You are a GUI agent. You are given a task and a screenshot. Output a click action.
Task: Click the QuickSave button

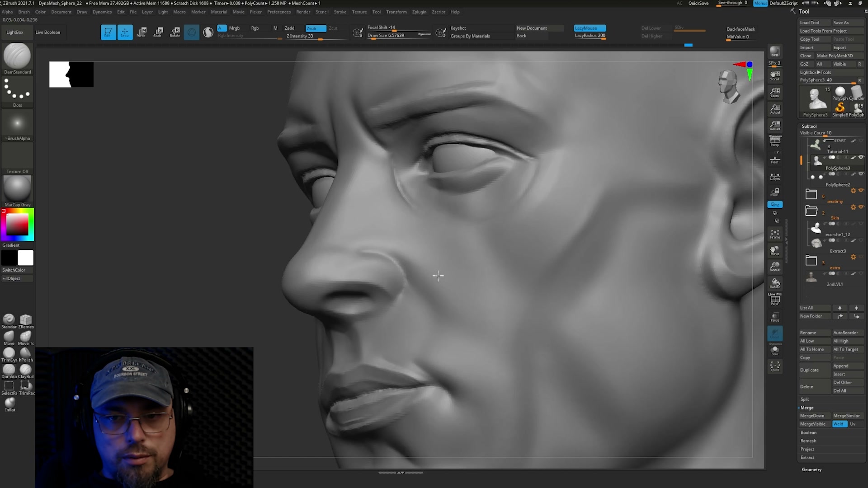(x=698, y=3)
